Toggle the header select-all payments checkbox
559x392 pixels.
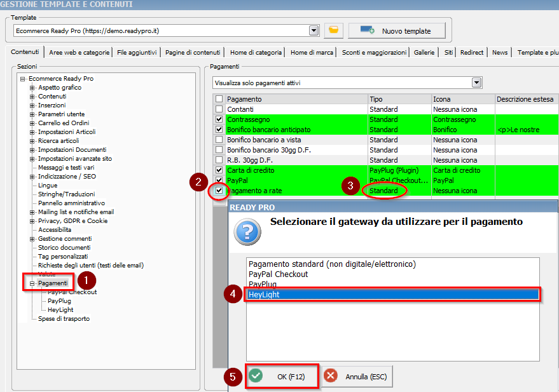[x=219, y=99]
